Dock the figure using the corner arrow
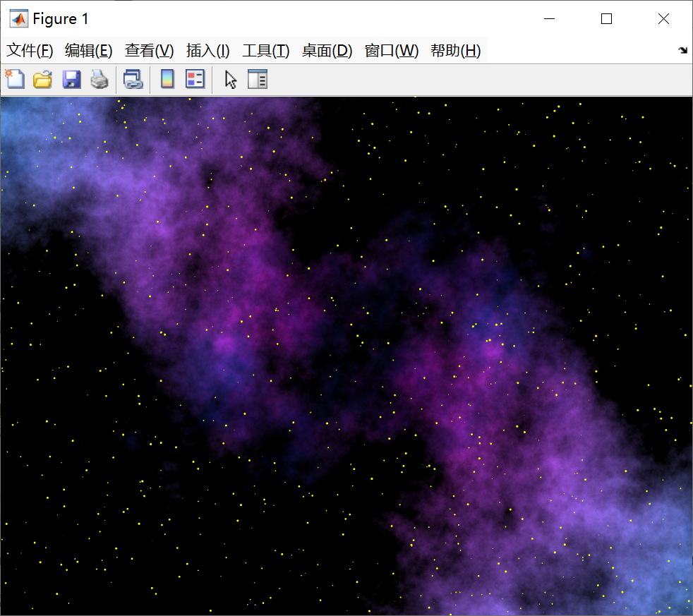The width and height of the screenshot is (693, 616). [682, 51]
